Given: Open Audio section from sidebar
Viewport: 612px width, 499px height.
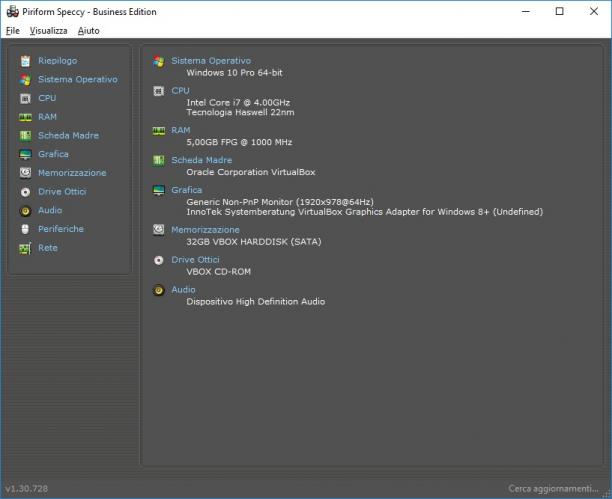Looking at the screenshot, I should tap(50, 210).
